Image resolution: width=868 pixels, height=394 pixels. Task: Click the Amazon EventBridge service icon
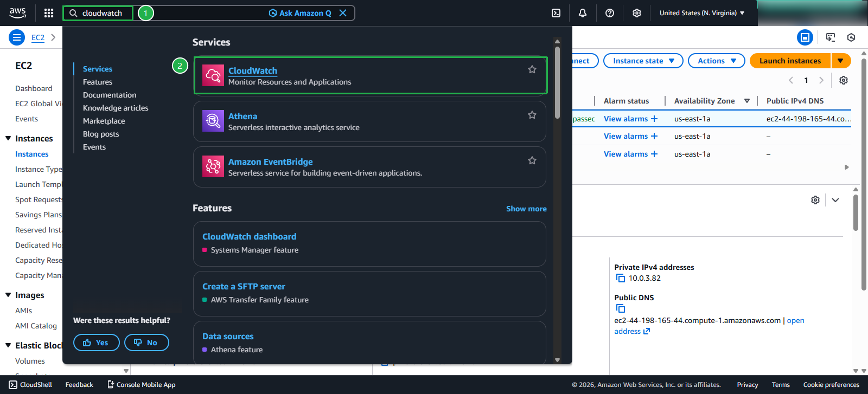click(x=213, y=166)
